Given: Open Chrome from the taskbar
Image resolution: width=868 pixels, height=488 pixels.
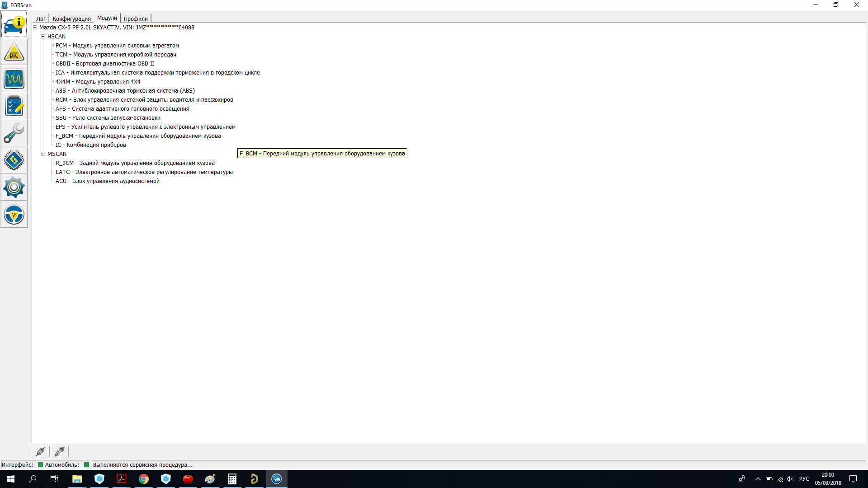Looking at the screenshot, I should [144, 479].
